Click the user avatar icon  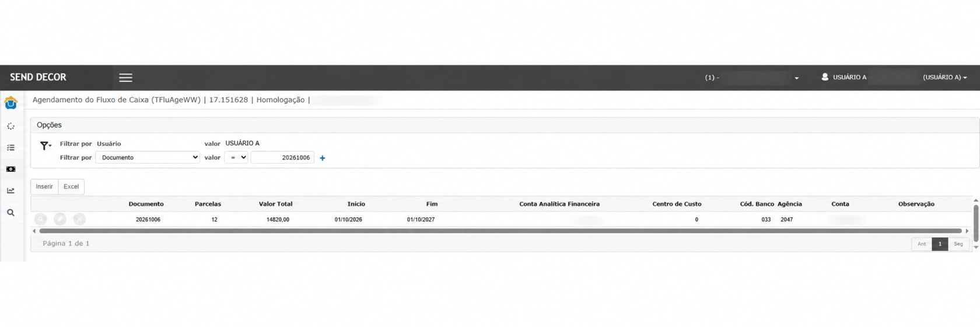tap(825, 76)
